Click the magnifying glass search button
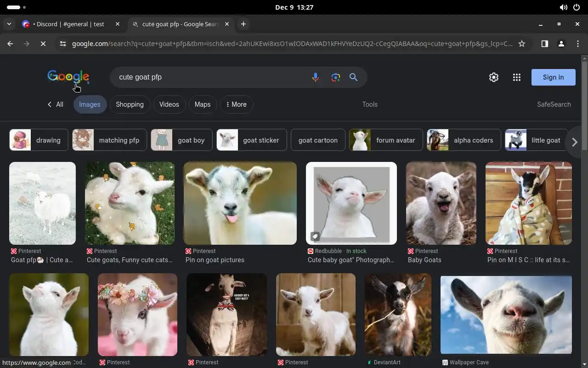588x368 pixels. coord(353,77)
